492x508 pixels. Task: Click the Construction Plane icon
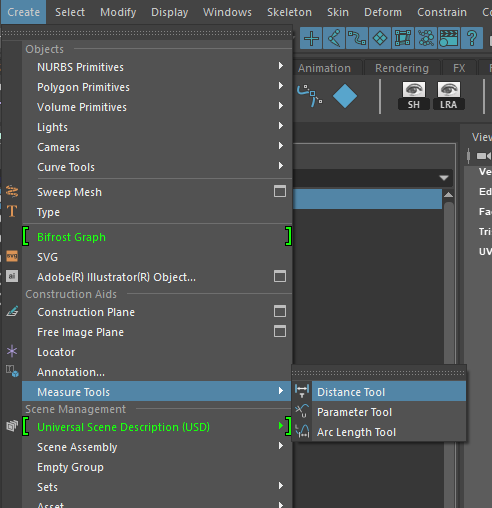[12, 311]
